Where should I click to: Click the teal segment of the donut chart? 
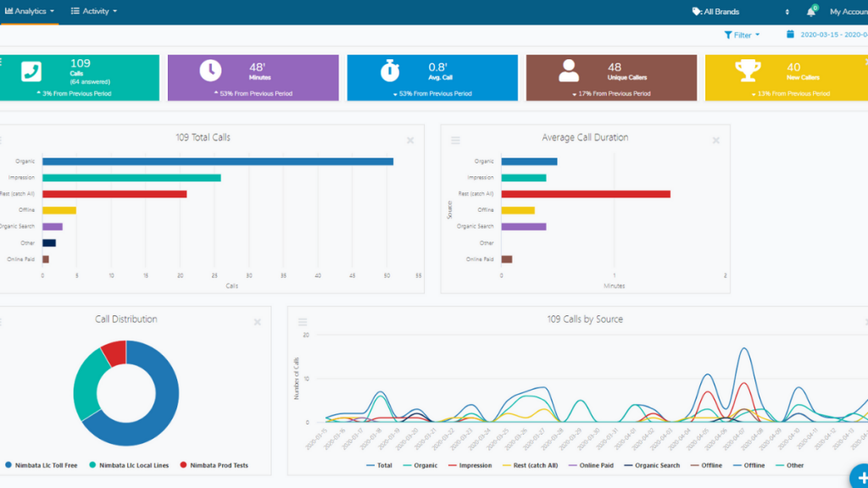(x=87, y=385)
